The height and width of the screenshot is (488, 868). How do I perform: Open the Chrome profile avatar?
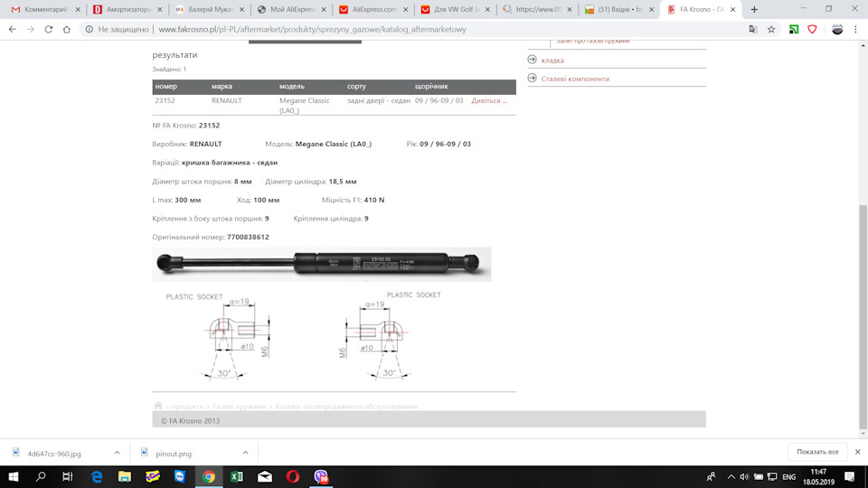click(837, 29)
